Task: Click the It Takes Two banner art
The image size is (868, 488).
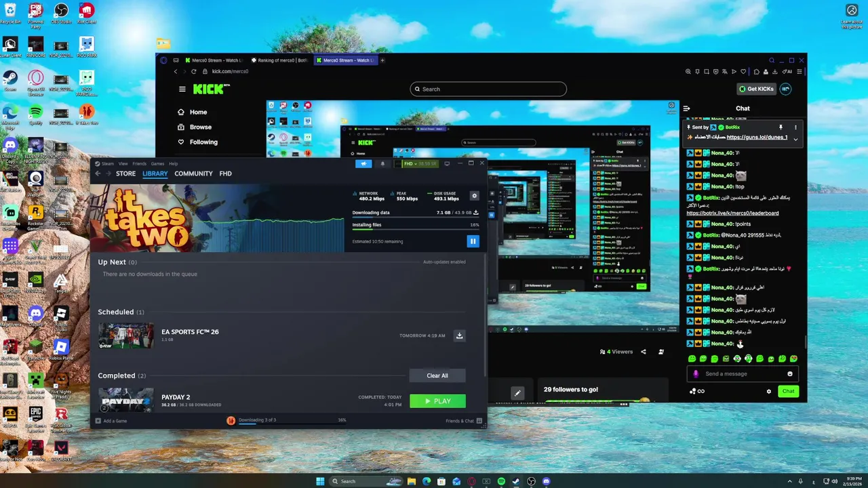Action: [x=217, y=218]
